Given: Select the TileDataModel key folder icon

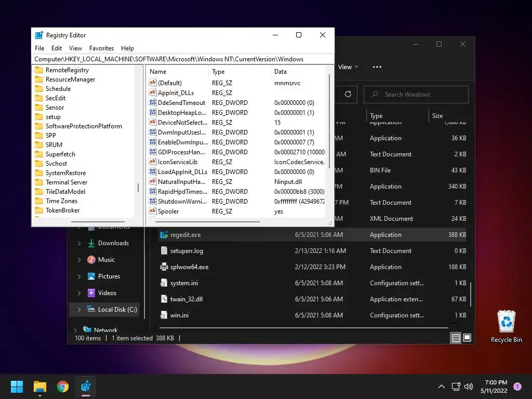Looking at the screenshot, I should pyautogui.click(x=39, y=191).
